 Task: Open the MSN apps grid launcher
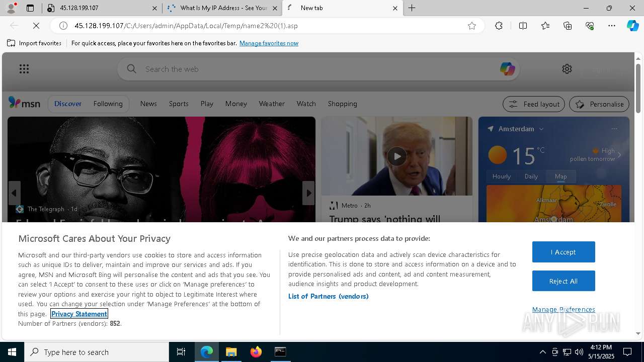24,69
